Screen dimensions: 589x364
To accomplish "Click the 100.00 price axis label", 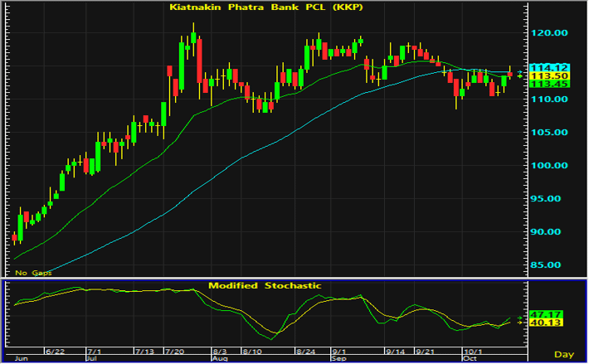I will click(x=549, y=166).
